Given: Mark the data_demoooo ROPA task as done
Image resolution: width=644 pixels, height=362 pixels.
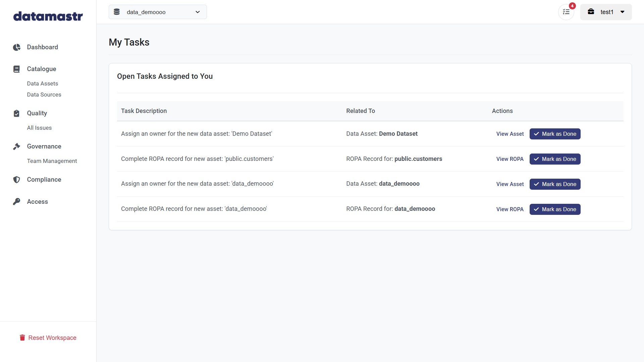Looking at the screenshot, I should 555,209.
